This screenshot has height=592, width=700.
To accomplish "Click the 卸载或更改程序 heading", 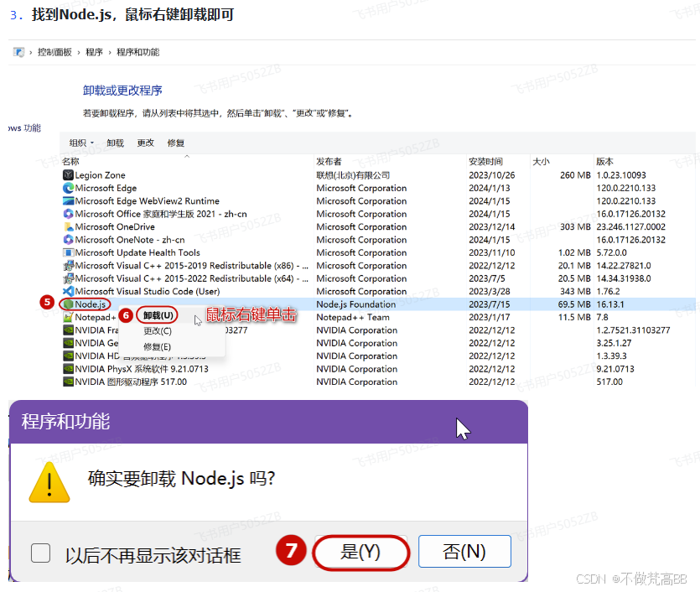I will (x=122, y=91).
